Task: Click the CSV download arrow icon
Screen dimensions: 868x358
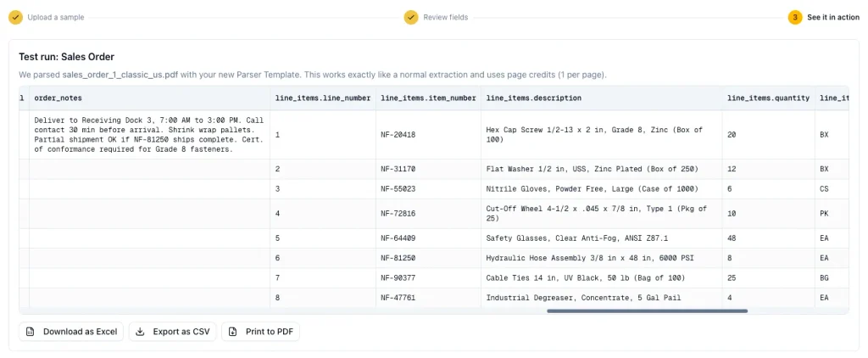Action: coord(140,332)
